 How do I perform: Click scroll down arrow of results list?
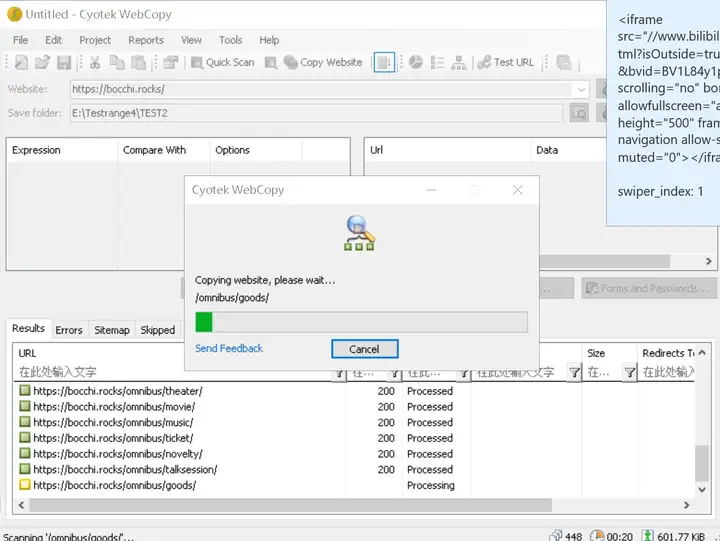coord(702,490)
